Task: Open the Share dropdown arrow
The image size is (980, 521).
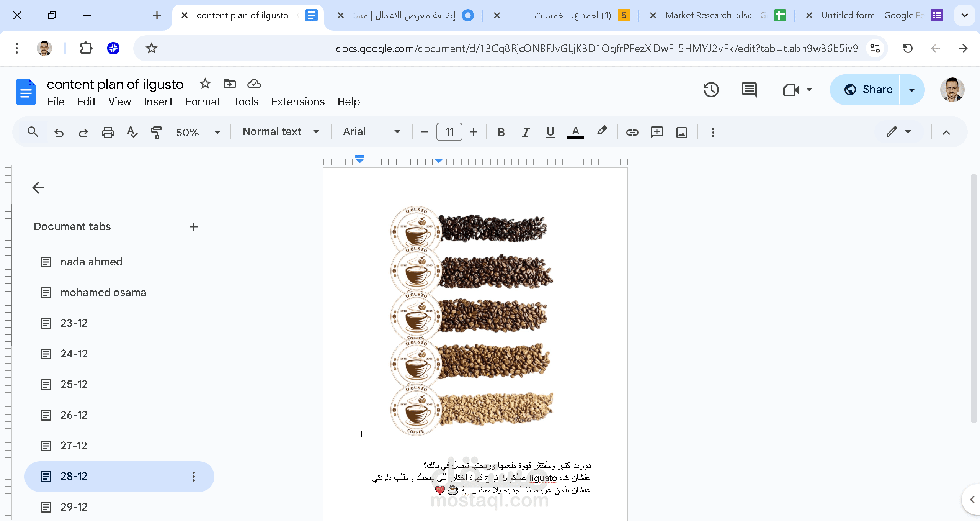Action: (912, 90)
